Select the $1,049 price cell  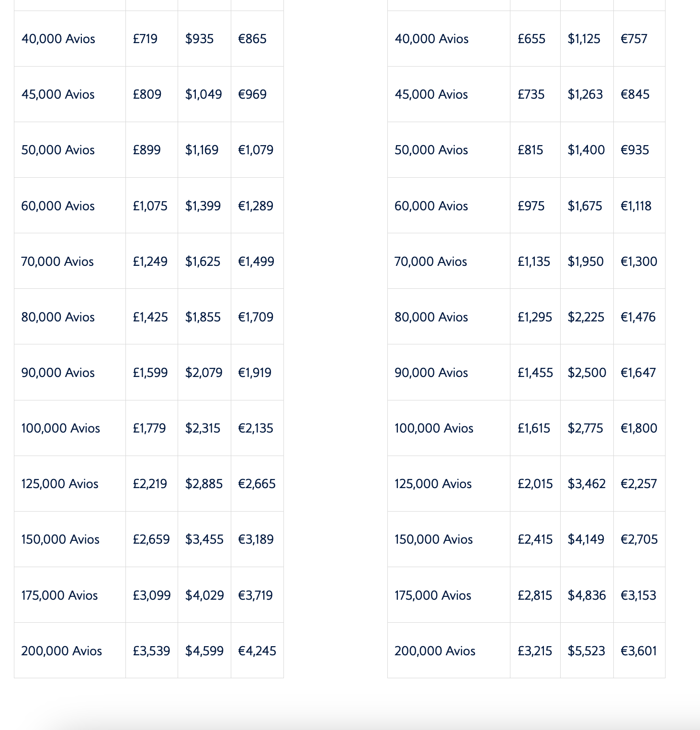203,94
